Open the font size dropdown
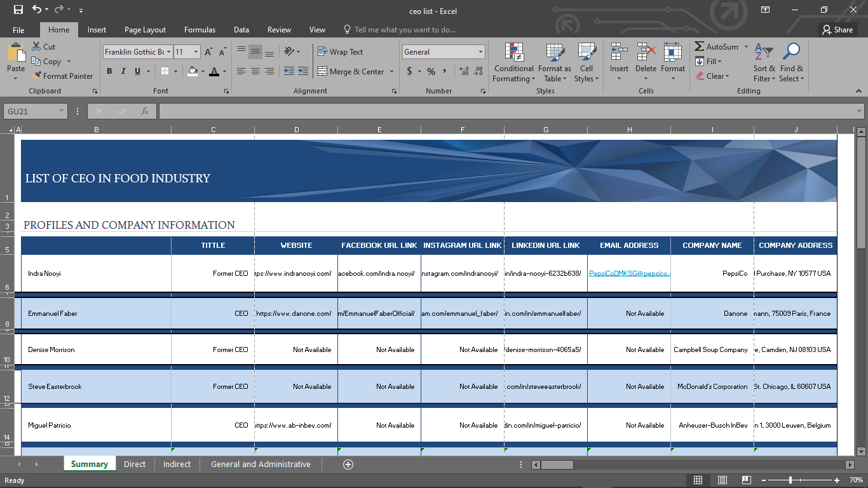The image size is (868, 488). click(196, 52)
